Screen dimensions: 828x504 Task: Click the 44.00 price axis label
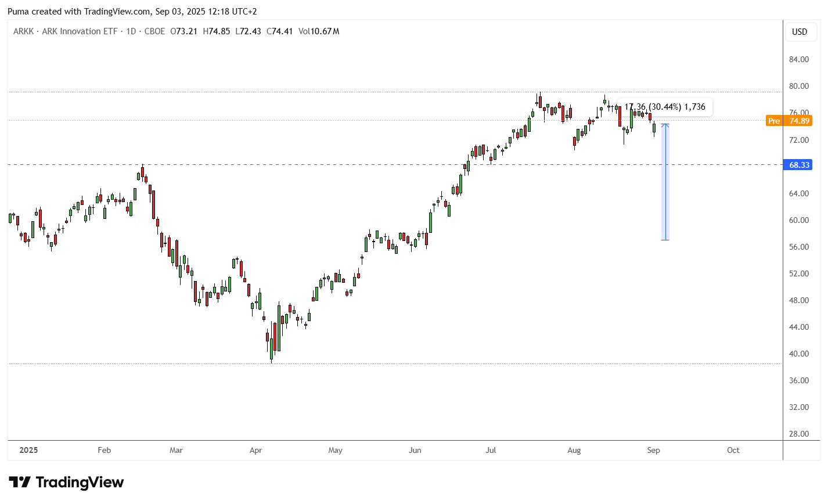[x=799, y=327]
